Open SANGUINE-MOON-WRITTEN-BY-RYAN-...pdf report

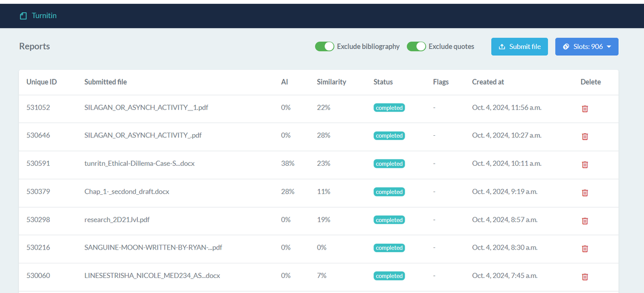153,247
